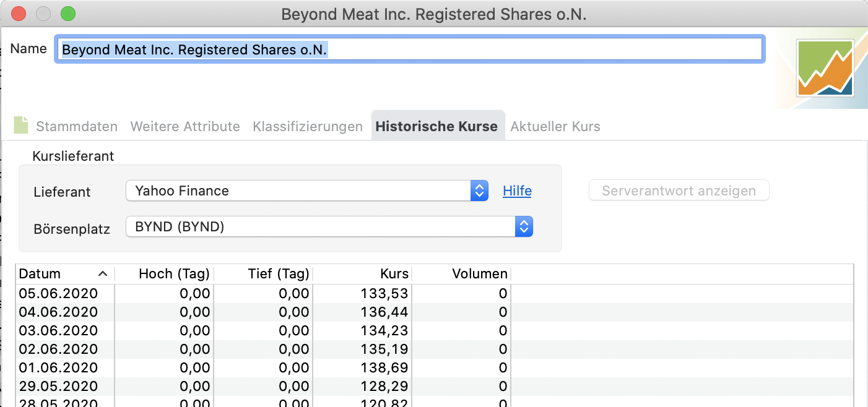Click the green maximize window button
868x407 pixels.
67,14
